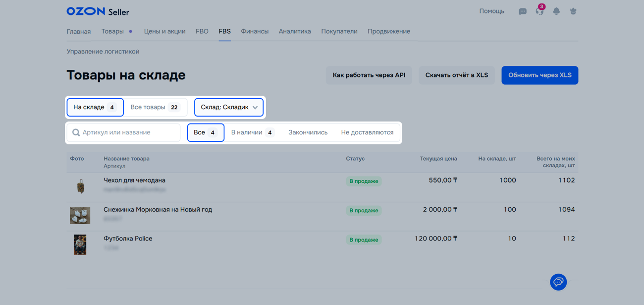This screenshot has width=644, height=305.
Task: Click the search magnifier icon
Action: point(76,132)
